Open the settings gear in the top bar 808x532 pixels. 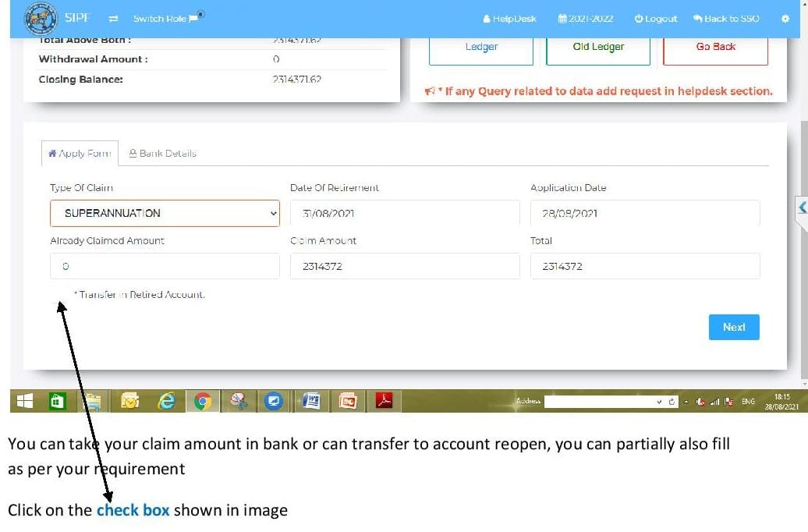pyautogui.click(x=785, y=18)
